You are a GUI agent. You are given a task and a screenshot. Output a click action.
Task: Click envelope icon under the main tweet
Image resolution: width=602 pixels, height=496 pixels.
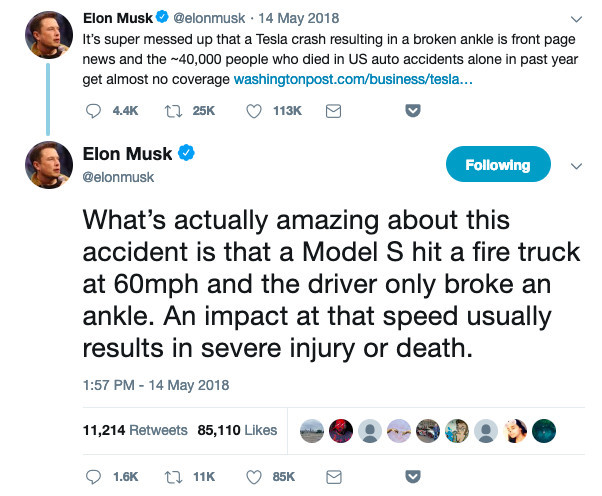[334, 477]
